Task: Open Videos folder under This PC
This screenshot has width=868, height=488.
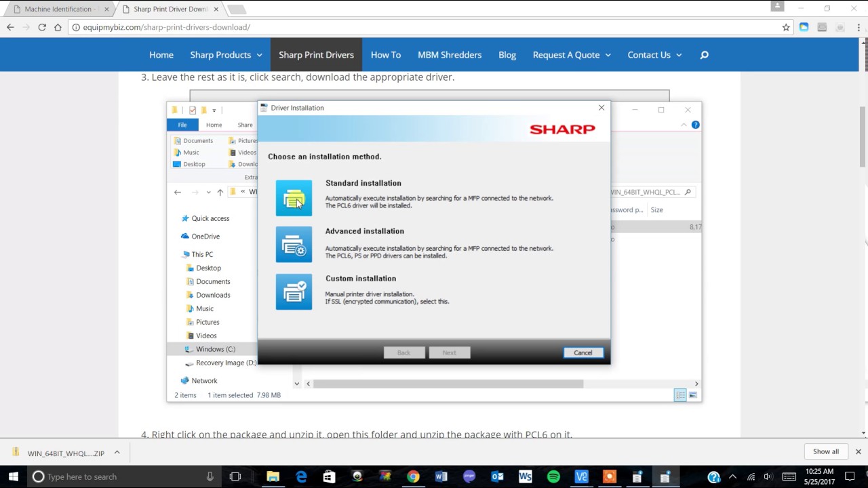Action: click(x=201, y=335)
